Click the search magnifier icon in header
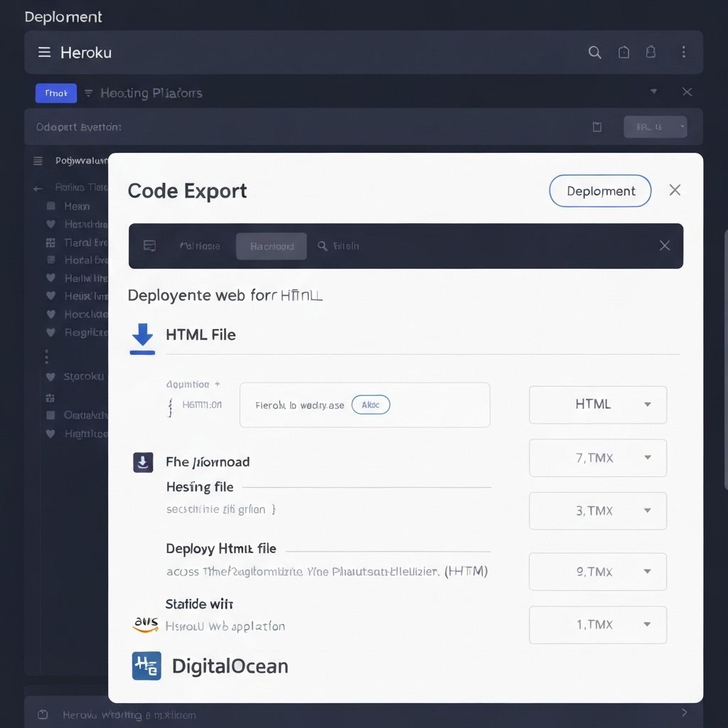 click(594, 52)
